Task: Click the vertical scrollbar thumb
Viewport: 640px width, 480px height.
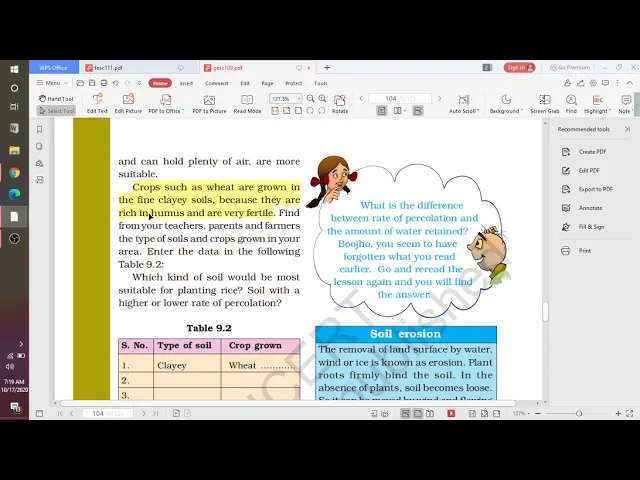Action: (x=545, y=311)
